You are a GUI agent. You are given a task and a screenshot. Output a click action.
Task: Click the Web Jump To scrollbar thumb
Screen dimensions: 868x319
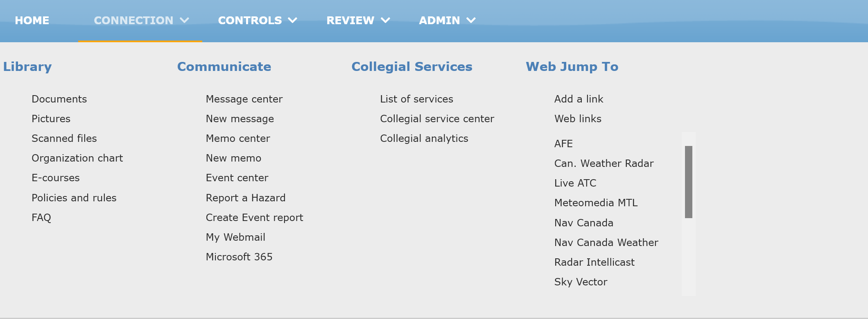point(689,182)
